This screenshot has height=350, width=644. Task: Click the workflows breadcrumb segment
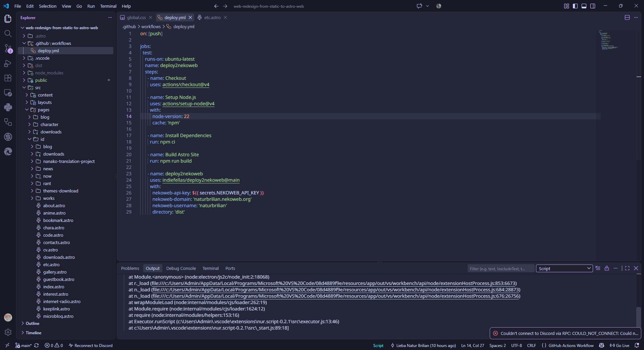(151, 26)
